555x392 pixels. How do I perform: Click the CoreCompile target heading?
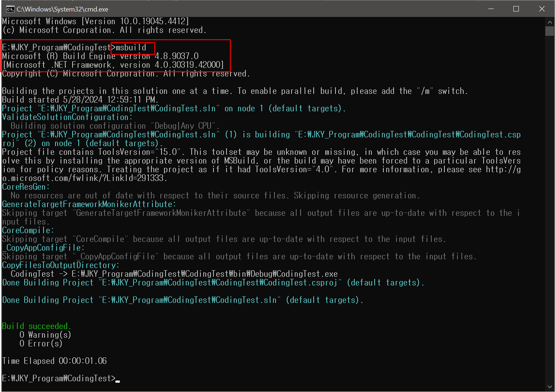tap(28, 230)
